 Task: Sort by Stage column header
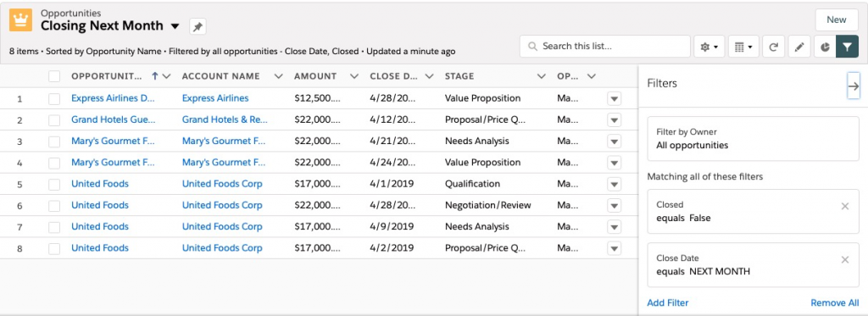(459, 76)
